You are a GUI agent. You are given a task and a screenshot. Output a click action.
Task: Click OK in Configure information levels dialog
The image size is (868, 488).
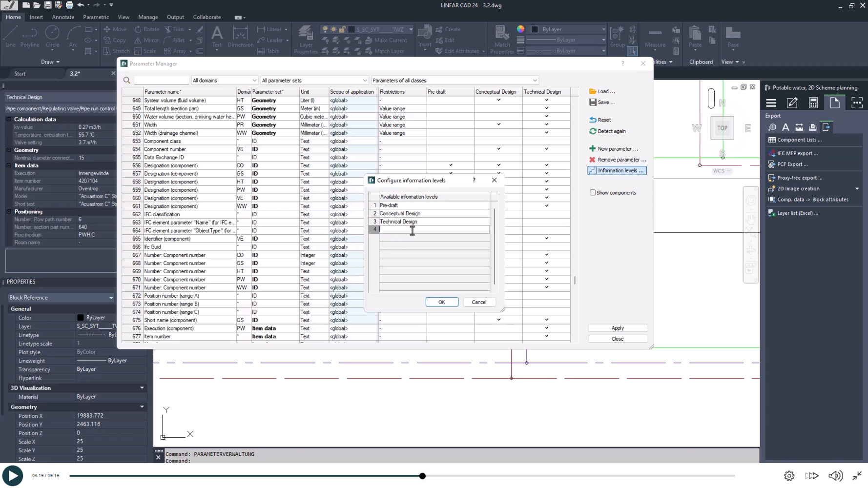pos(442,302)
